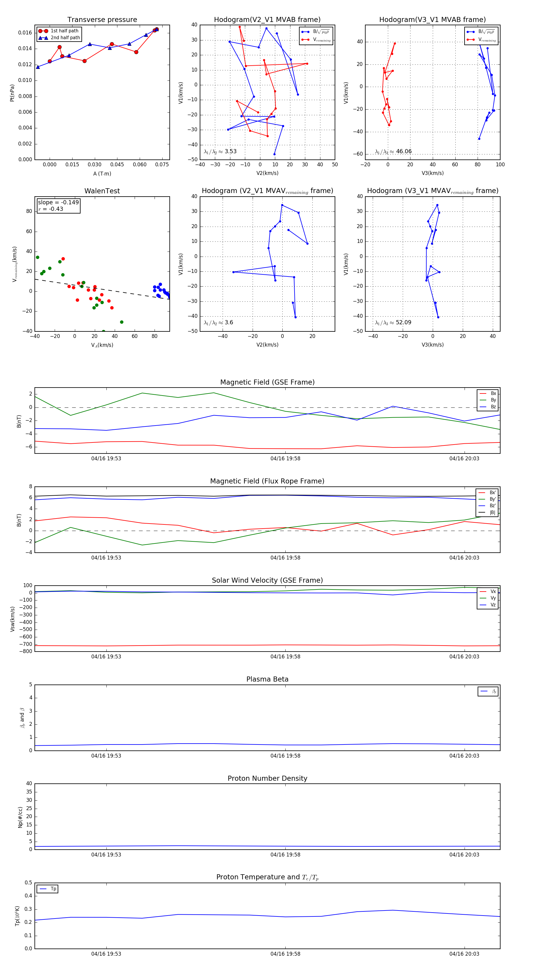Select the 'Tp' legend entry
535x980 pixels.
click(x=48, y=889)
